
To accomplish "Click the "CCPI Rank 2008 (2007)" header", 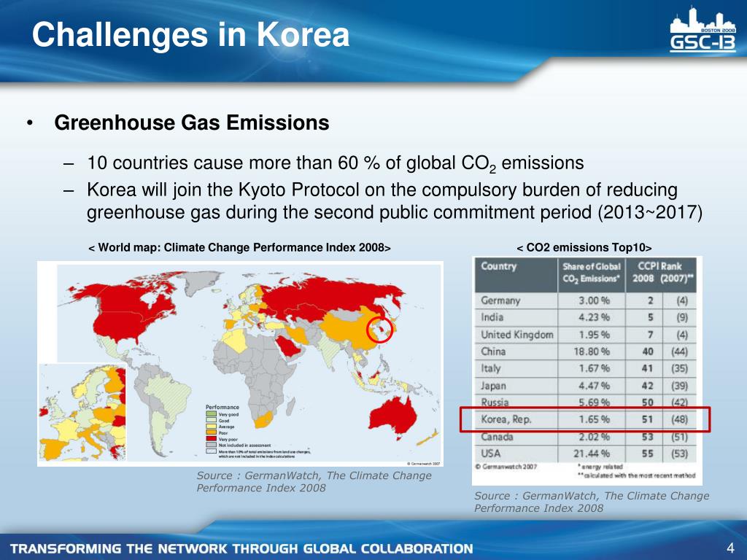I will pyautogui.click(x=660, y=273).
